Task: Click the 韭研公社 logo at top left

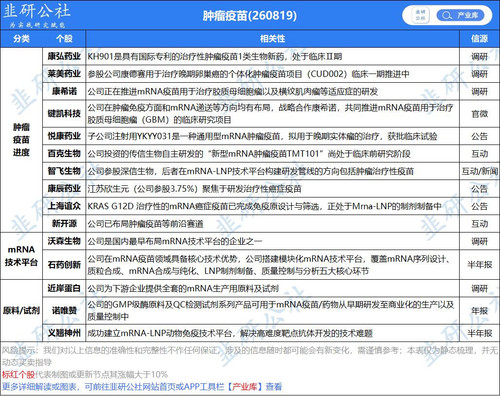Action: pyautogui.click(x=37, y=15)
